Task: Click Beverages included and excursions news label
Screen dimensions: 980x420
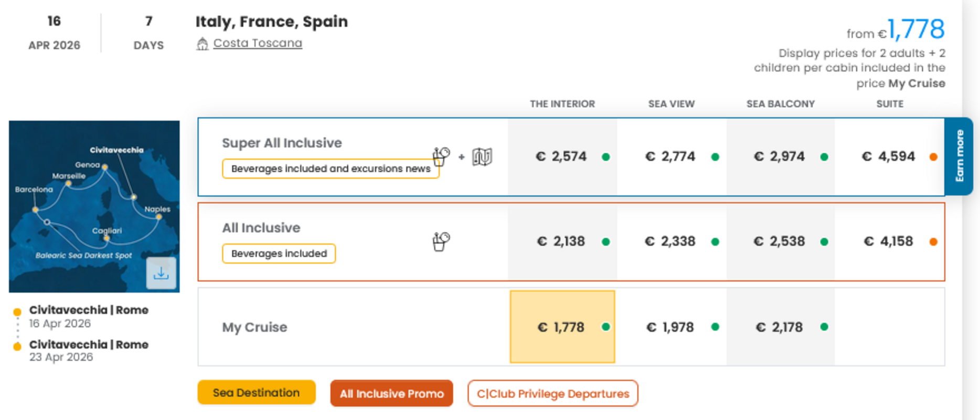Action: point(331,169)
